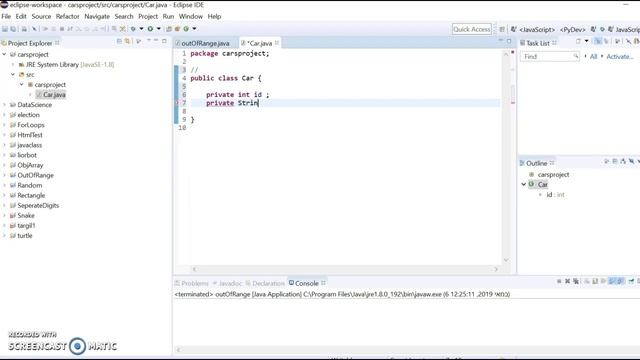Switch to the Problems tab

192,283
